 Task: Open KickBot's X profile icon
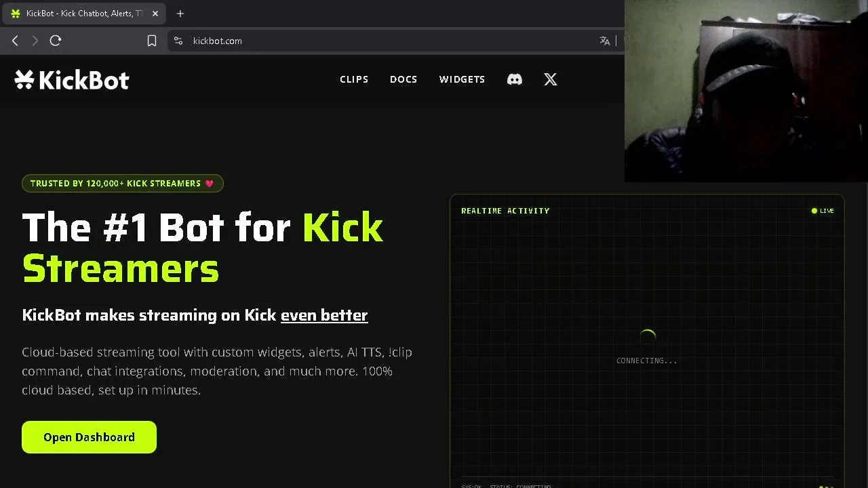pyautogui.click(x=551, y=79)
